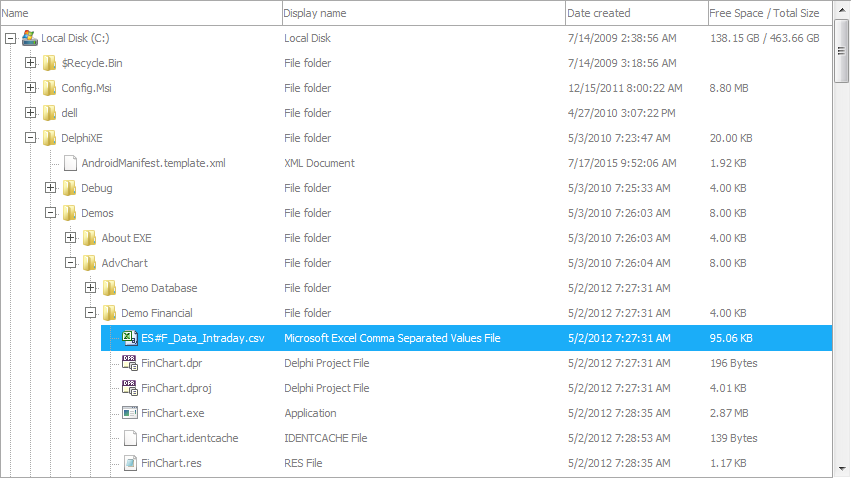Select the FinChart.dpr file name

pyautogui.click(x=172, y=363)
